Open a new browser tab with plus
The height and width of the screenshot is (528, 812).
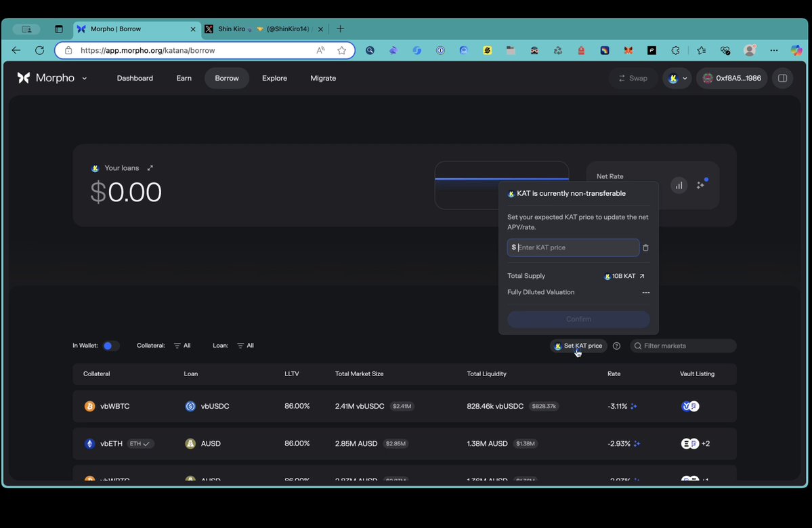click(340, 29)
